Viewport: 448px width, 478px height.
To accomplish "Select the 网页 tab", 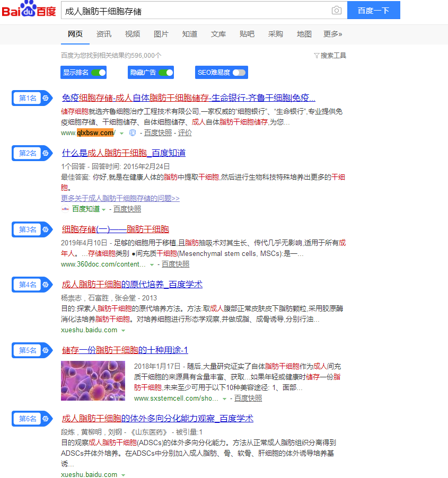I will pyautogui.click(x=75, y=34).
